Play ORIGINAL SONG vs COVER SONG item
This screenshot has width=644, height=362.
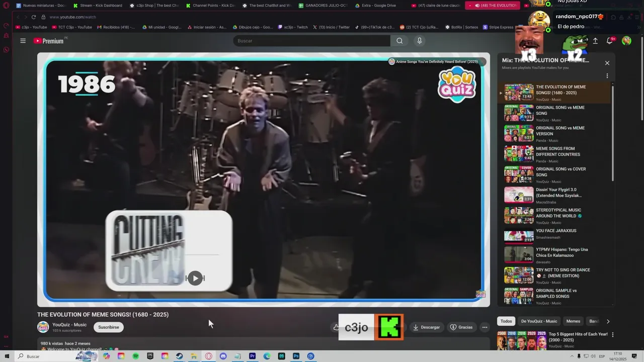(x=554, y=174)
